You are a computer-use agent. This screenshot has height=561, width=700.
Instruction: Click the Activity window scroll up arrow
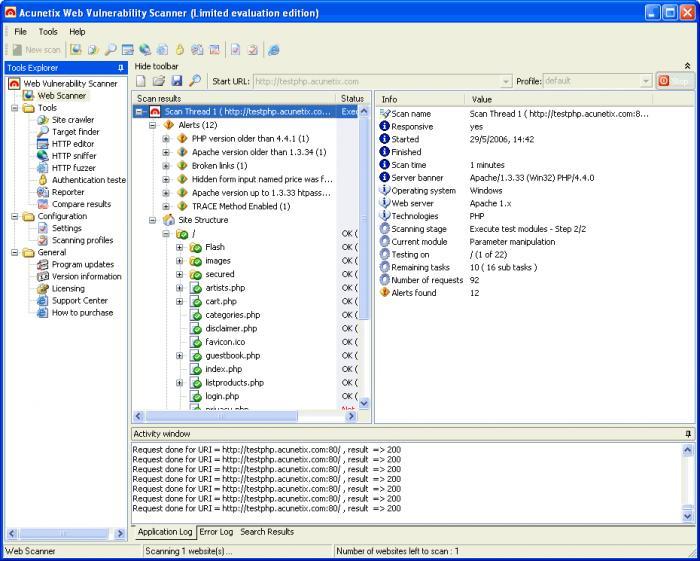[688, 450]
